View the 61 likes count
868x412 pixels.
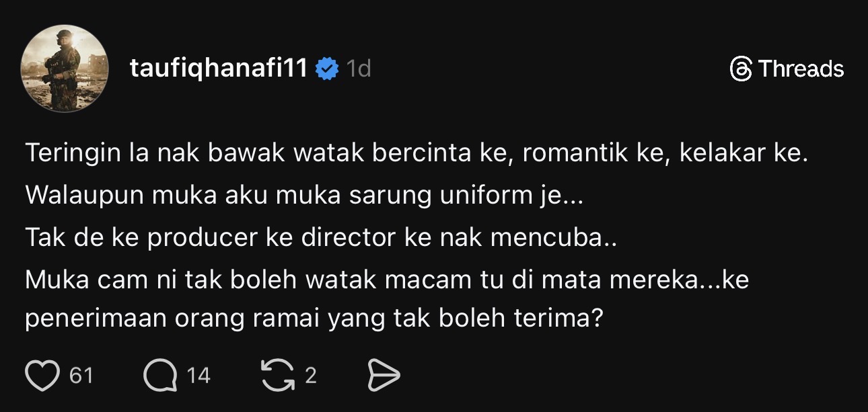coord(81,376)
